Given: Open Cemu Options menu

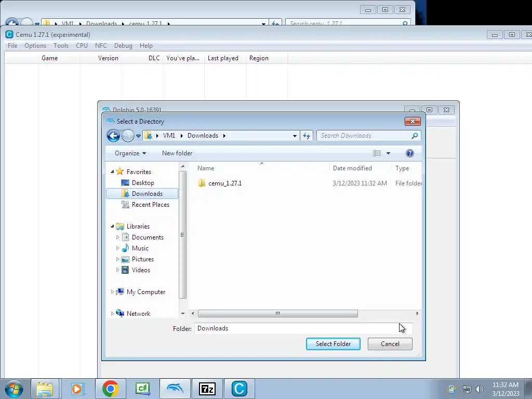Looking at the screenshot, I should click(35, 46).
